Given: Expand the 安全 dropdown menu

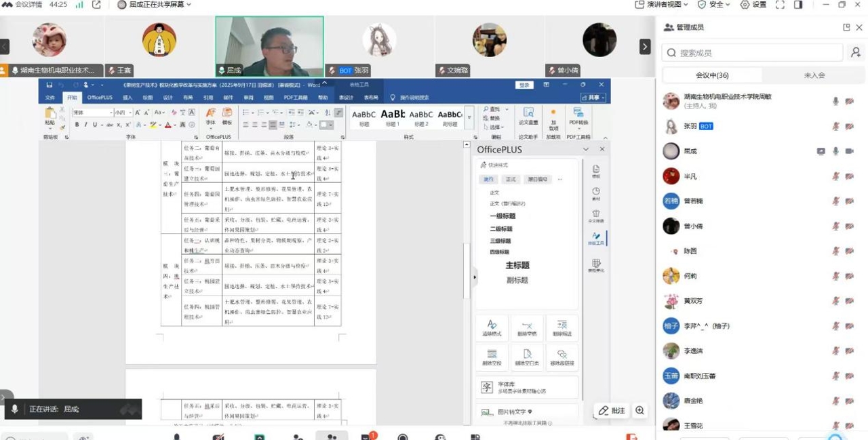Looking at the screenshot, I should tap(714, 5).
